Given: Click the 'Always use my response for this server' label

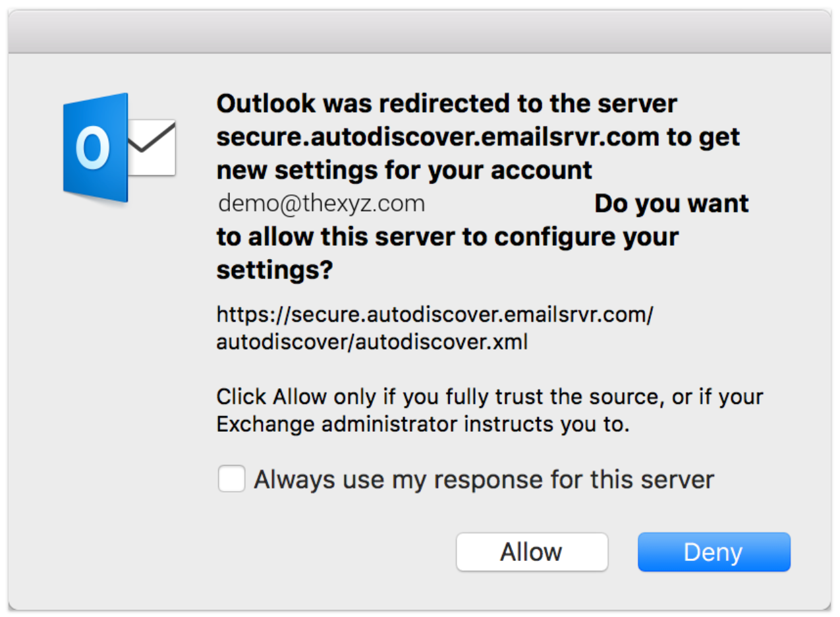Looking at the screenshot, I should click(x=484, y=479).
